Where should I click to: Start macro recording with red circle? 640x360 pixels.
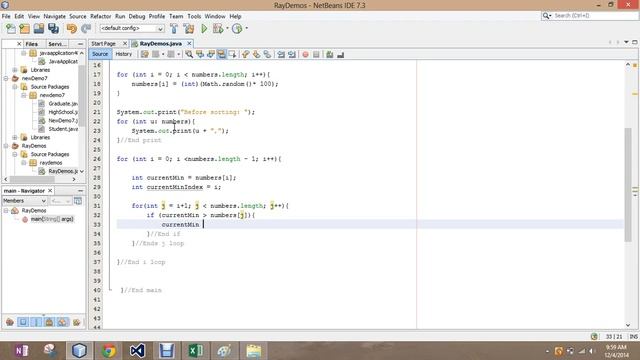(305, 54)
